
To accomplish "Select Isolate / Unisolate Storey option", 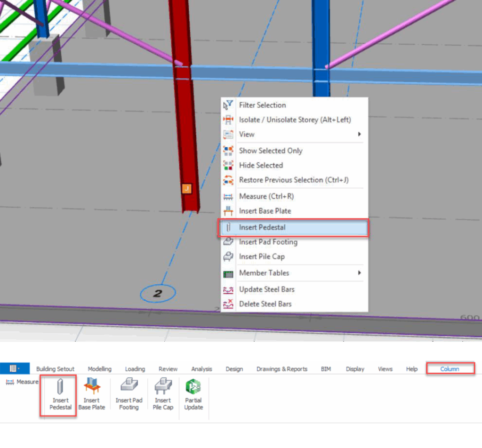I will pos(295,120).
